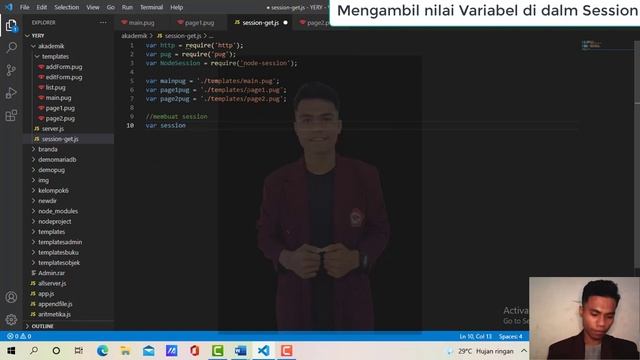
Task: Launch Microsoft Edge from taskbar
Action: coord(102,351)
